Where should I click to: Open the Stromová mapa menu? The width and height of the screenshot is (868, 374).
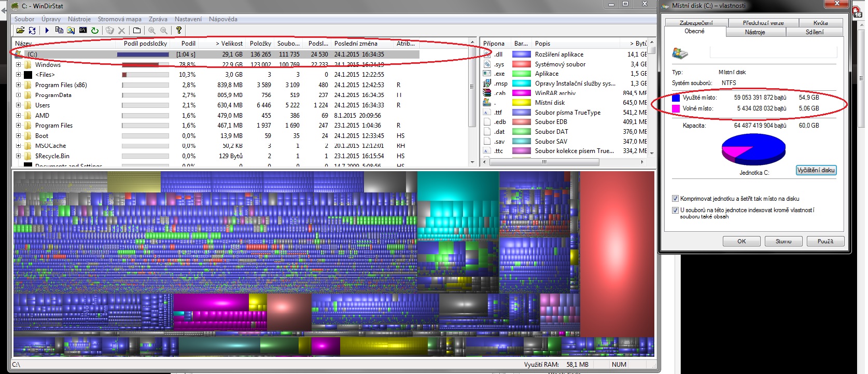tap(119, 19)
